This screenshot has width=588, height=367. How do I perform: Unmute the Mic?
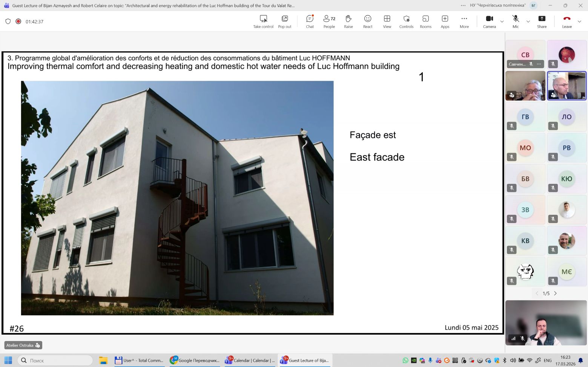515,21
